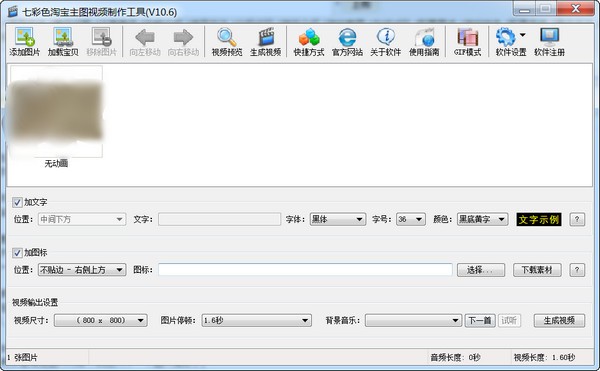Minimize the window
The height and width of the screenshot is (371, 600).
(524, 8)
